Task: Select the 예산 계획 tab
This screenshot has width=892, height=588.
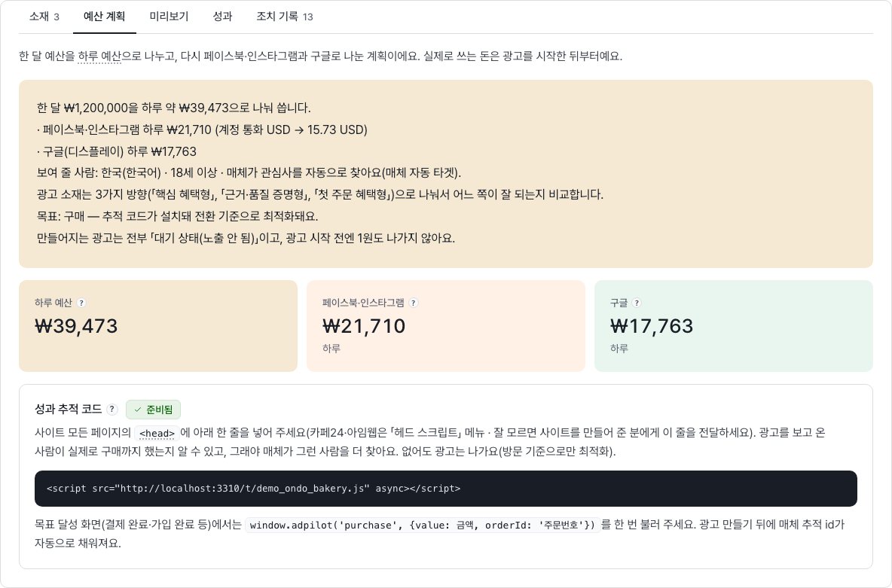Action: (x=104, y=17)
